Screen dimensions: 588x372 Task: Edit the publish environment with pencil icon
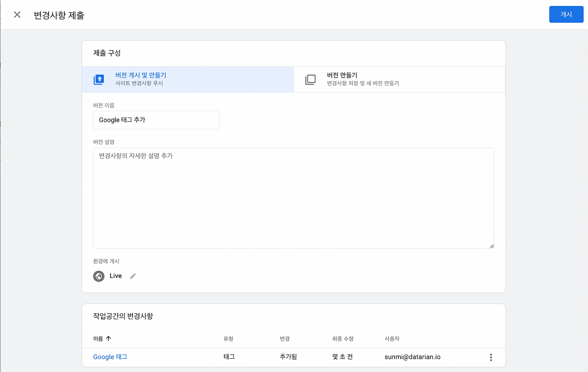point(133,276)
